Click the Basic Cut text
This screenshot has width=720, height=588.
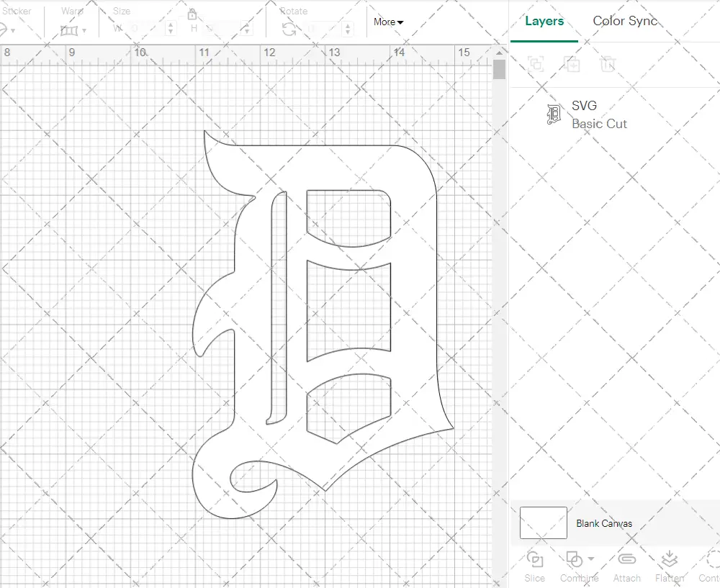tap(599, 124)
